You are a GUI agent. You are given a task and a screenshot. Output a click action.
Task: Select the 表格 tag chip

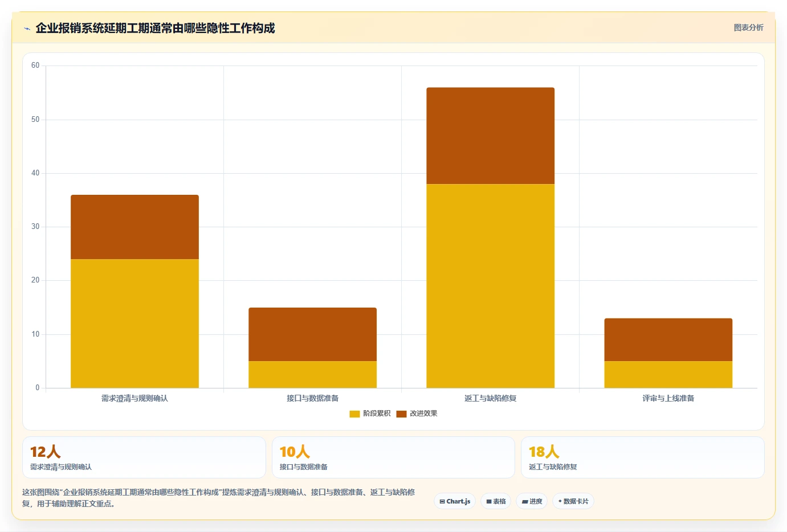[496, 501]
